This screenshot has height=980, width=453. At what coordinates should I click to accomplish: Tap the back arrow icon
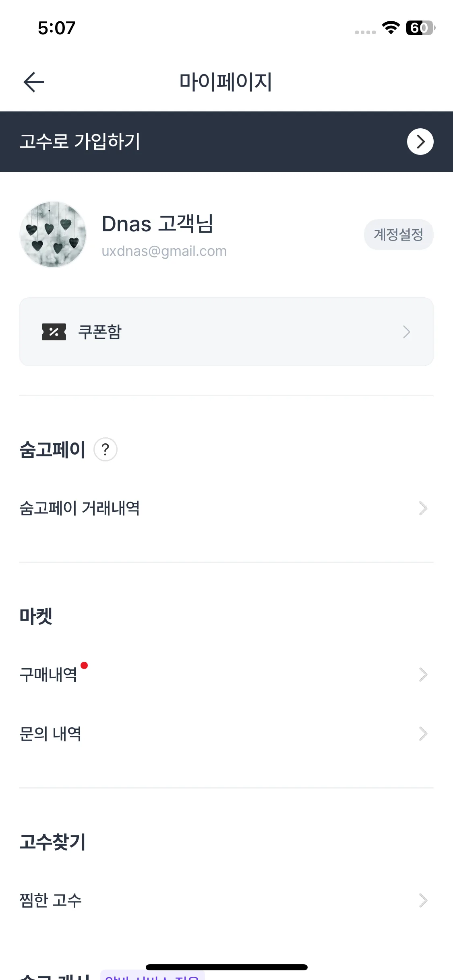click(x=34, y=82)
